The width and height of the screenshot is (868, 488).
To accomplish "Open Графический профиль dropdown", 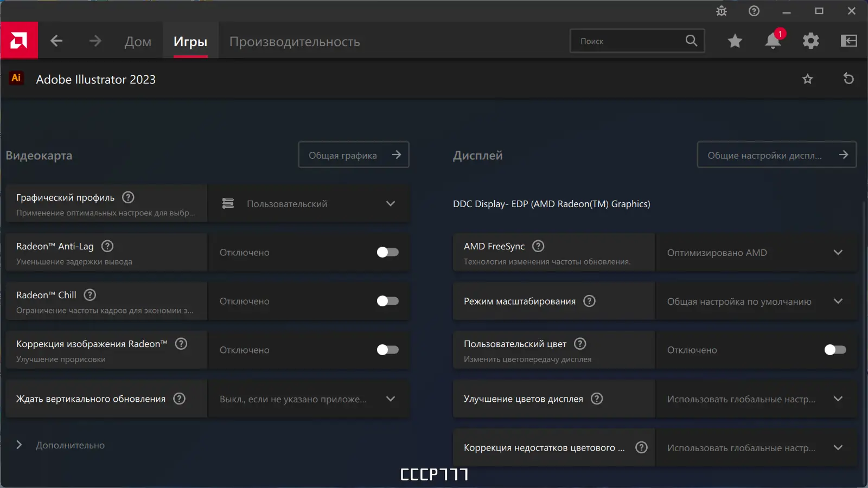I will 309,203.
